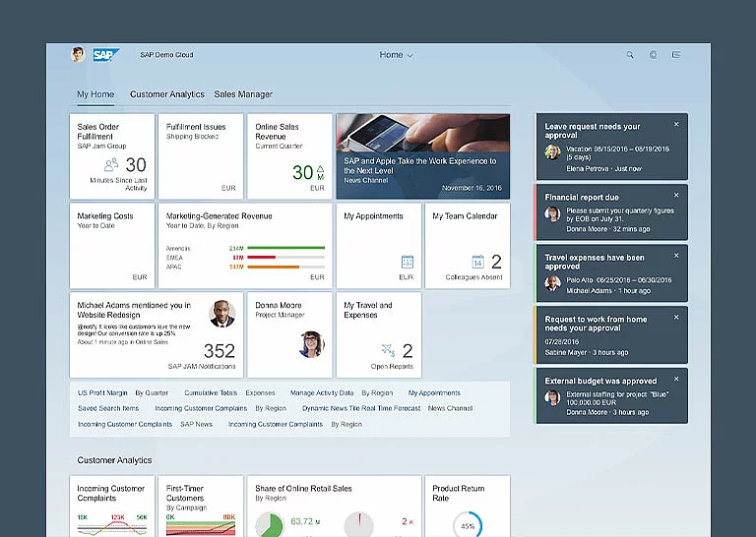The width and height of the screenshot is (756, 537).
Task: Click the My Team Calendar date icon
Action: tap(477, 262)
